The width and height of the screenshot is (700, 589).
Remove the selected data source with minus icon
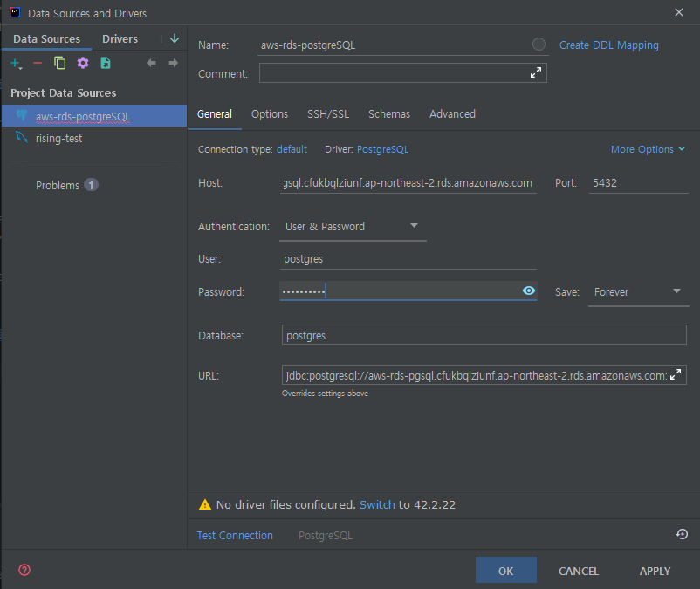coord(38,64)
